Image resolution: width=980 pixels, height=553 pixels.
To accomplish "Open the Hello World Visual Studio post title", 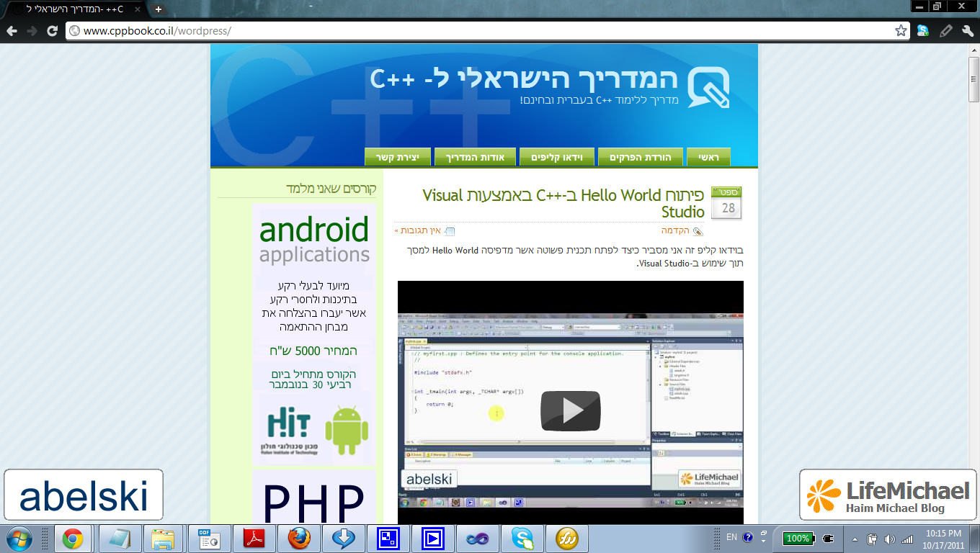I will pyautogui.click(x=563, y=203).
